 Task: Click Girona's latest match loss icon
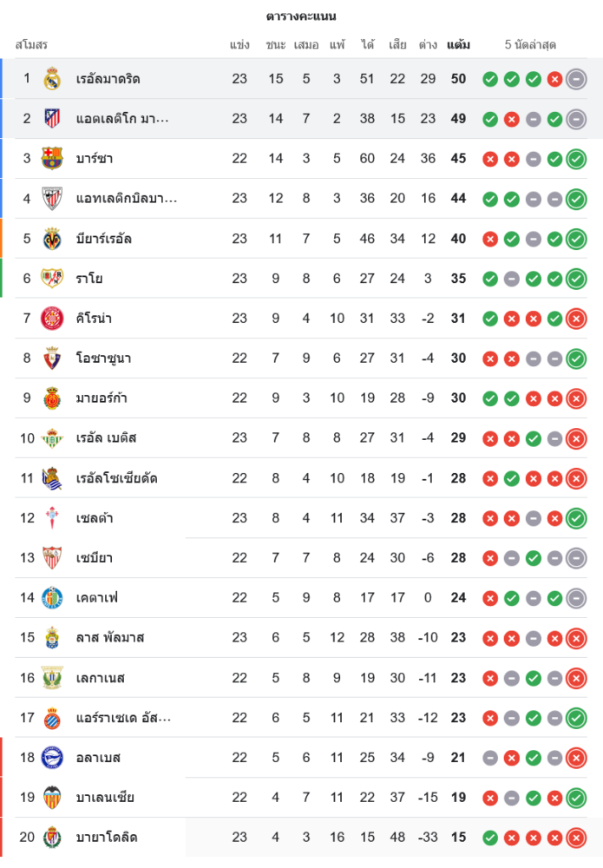[x=576, y=319]
